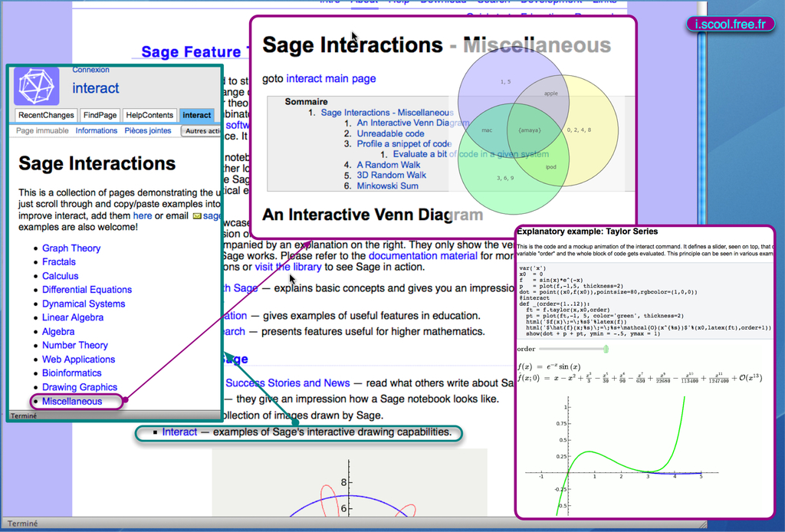Viewport: 785px width, 532px height.
Task: Click the 'order' slider handle
Action: [606, 349]
